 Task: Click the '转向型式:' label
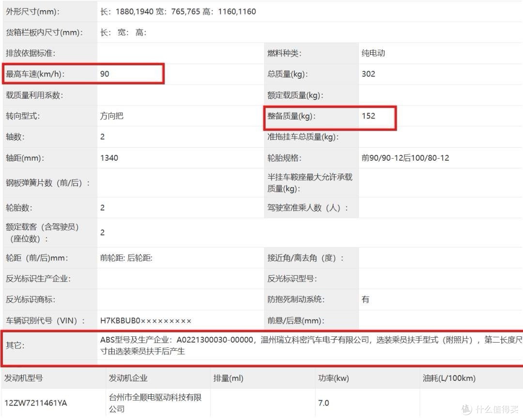pos(23,116)
